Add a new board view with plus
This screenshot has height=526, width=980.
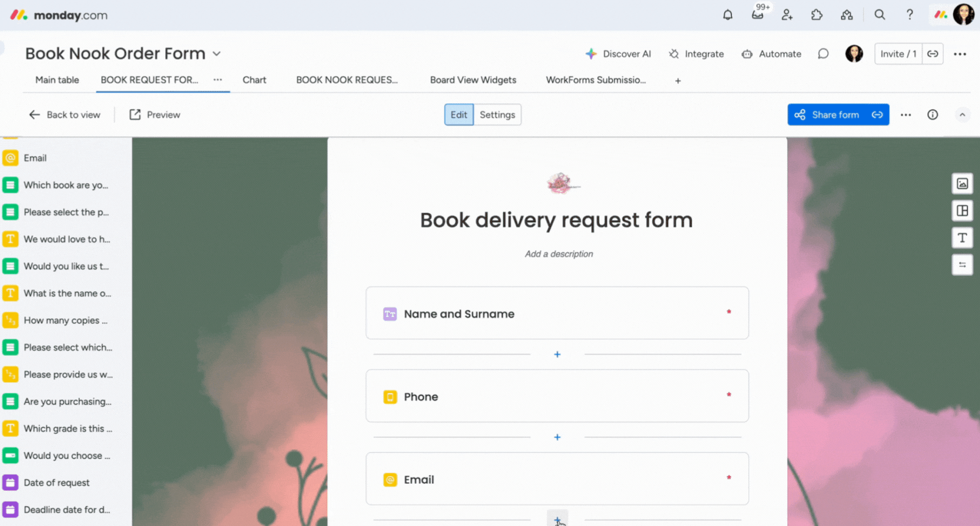pyautogui.click(x=677, y=81)
